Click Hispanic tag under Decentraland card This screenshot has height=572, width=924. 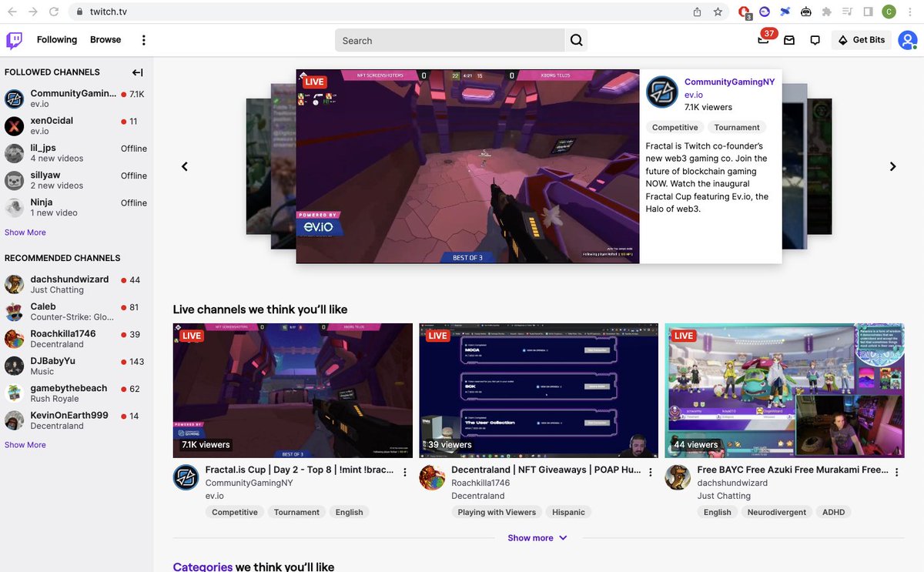click(x=568, y=512)
